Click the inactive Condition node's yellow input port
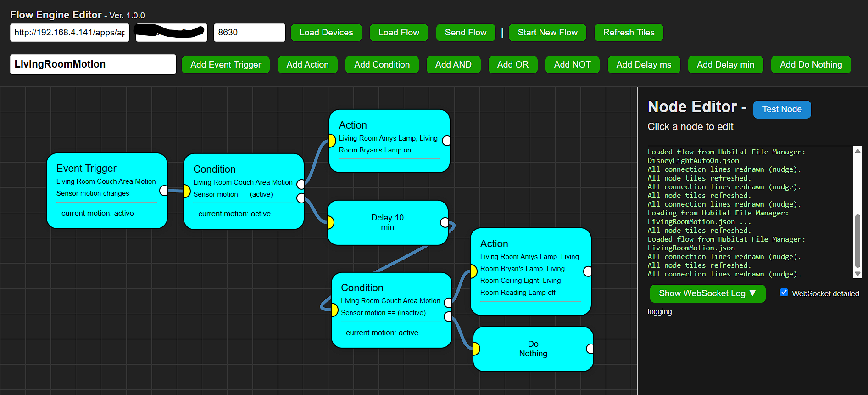The height and width of the screenshot is (395, 868). pyautogui.click(x=334, y=310)
